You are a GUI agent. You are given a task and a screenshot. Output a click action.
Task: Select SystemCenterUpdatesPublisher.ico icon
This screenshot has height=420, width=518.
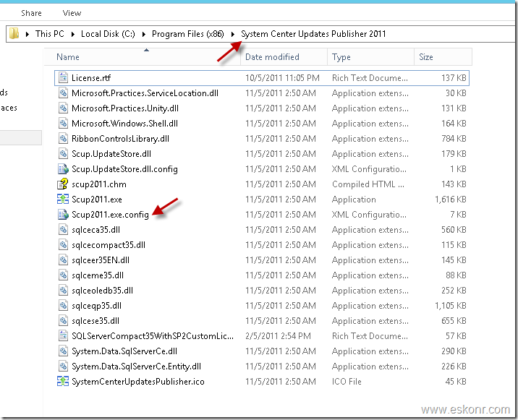pos(63,382)
